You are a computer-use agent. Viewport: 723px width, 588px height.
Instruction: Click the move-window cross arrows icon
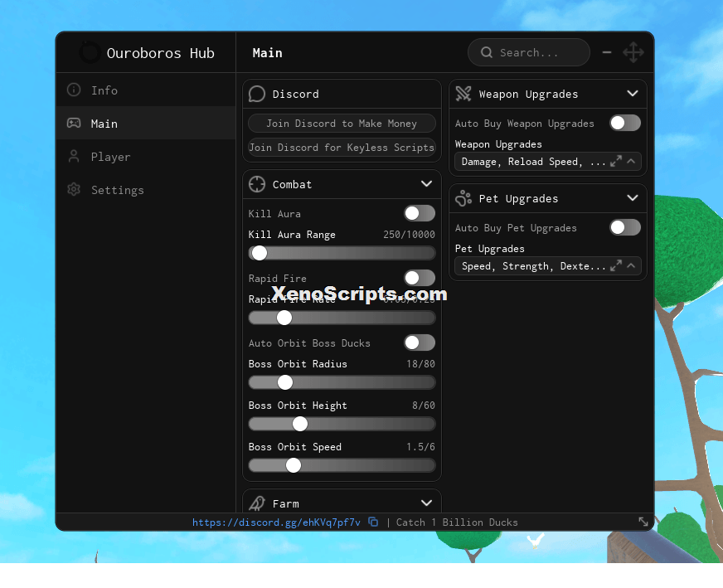point(633,52)
